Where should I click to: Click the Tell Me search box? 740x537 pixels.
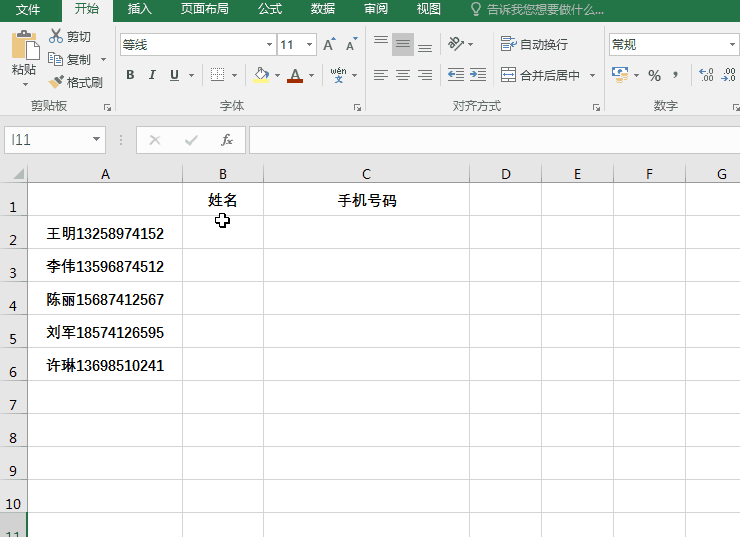click(x=538, y=9)
